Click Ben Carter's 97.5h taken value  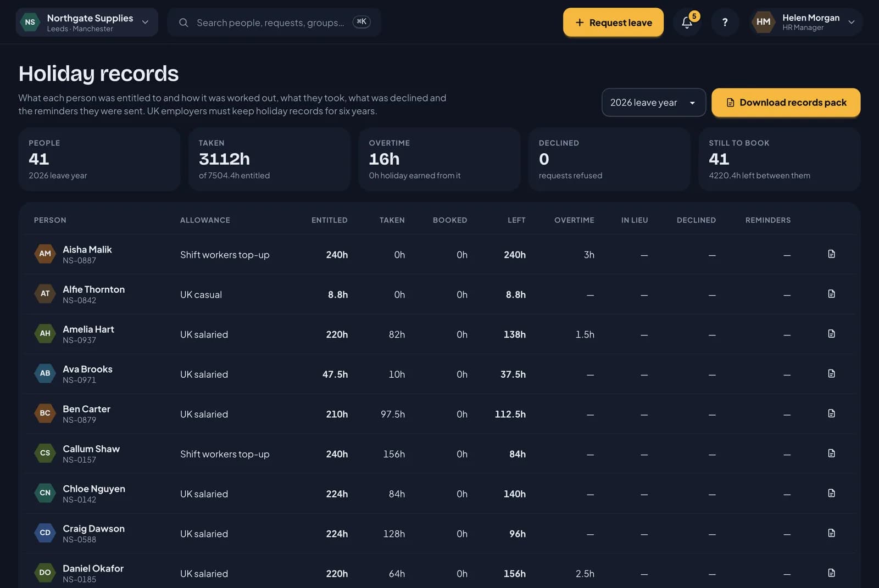coord(393,414)
